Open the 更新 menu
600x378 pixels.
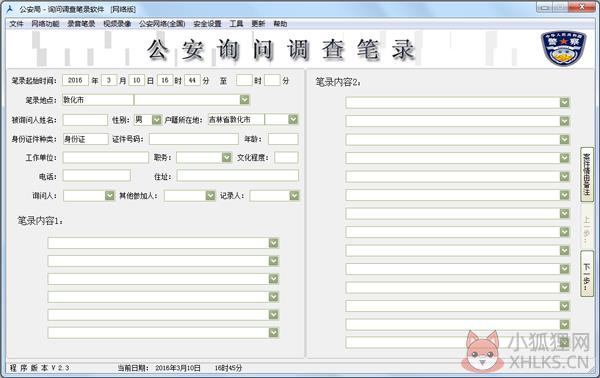[x=258, y=24]
